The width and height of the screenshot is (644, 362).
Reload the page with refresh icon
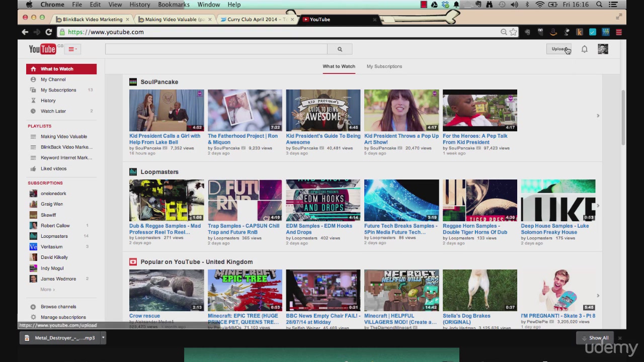coord(49,32)
